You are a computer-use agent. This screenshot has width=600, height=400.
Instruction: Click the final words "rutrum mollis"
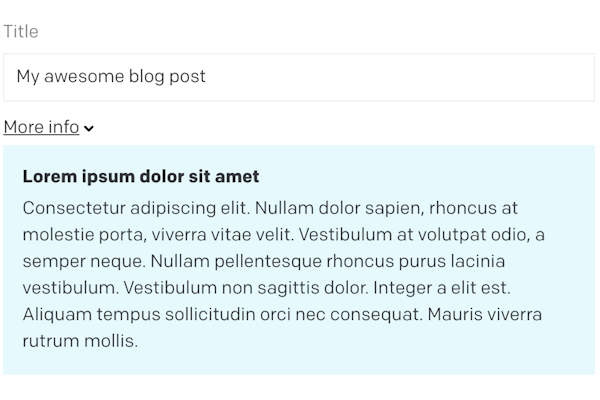[79, 341]
